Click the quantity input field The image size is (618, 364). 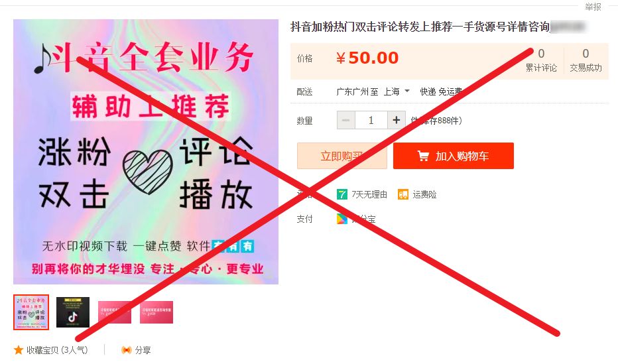click(x=371, y=120)
